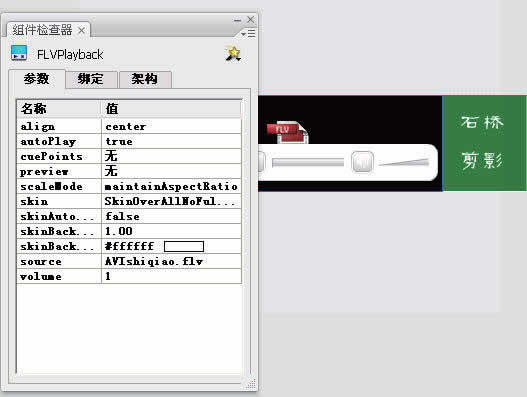This screenshot has height=397, width=527.
Task: Click the 石桥 text on green panel
Action: 482,122
